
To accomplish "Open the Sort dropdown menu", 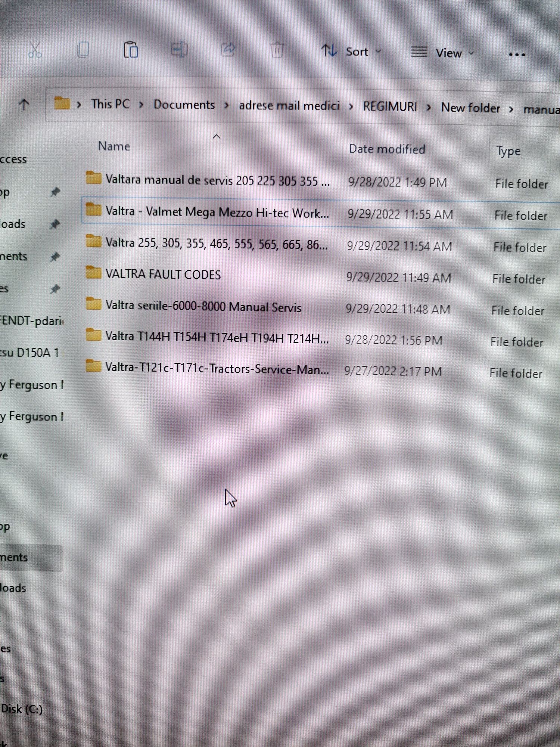I will pyautogui.click(x=351, y=51).
